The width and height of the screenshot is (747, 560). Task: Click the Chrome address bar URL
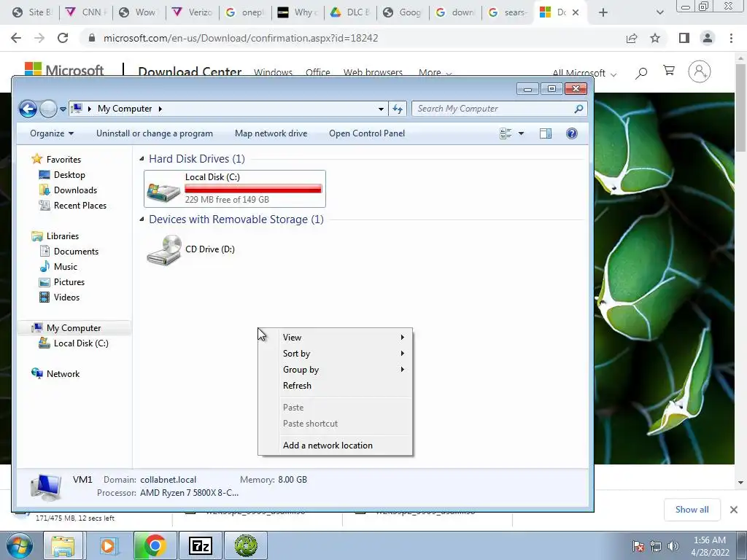click(x=241, y=38)
